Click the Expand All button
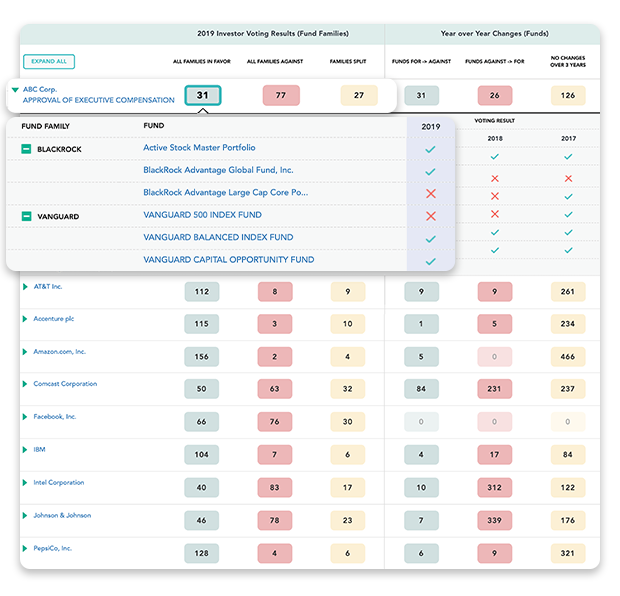This screenshot has height=596, width=620. (49, 61)
